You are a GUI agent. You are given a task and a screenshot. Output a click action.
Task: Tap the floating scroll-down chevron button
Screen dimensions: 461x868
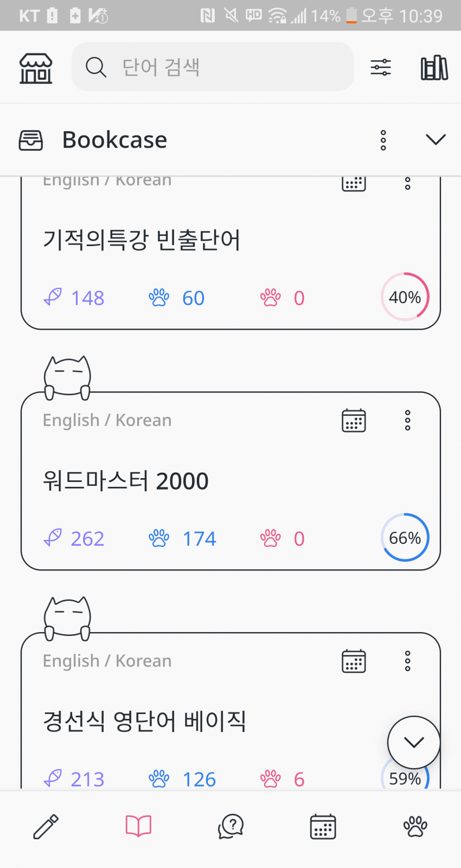(413, 742)
